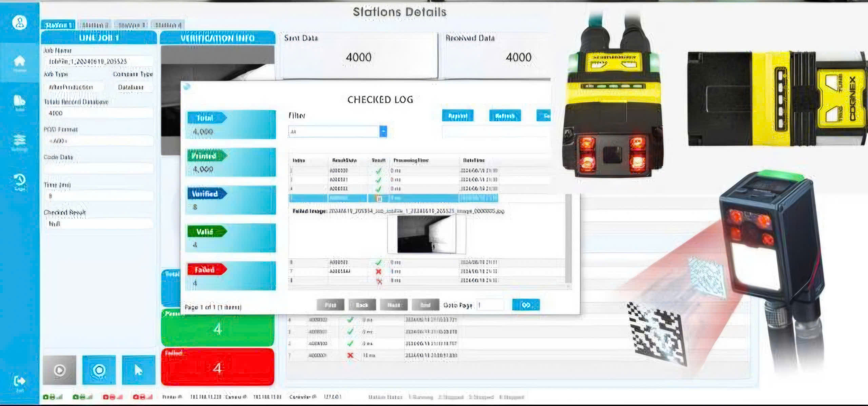
Task: Click the Refresh button in Checked Log
Action: (x=505, y=116)
